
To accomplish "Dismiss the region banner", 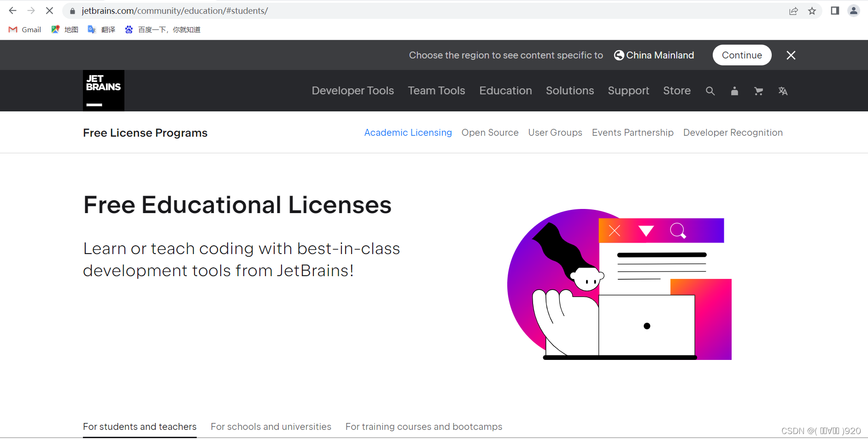I will 791,55.
